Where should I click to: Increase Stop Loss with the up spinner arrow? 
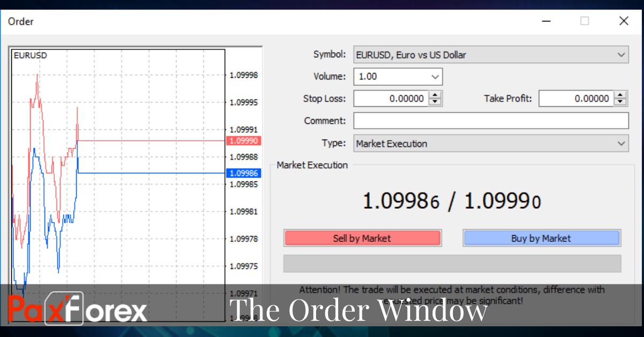tap(436, 95)
